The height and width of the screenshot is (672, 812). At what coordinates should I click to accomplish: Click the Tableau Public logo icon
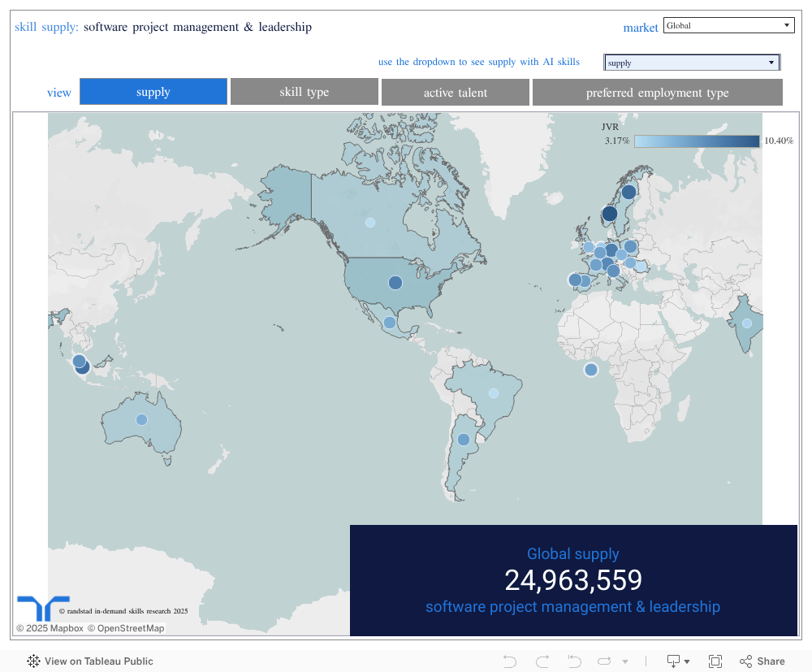(33, 661)
